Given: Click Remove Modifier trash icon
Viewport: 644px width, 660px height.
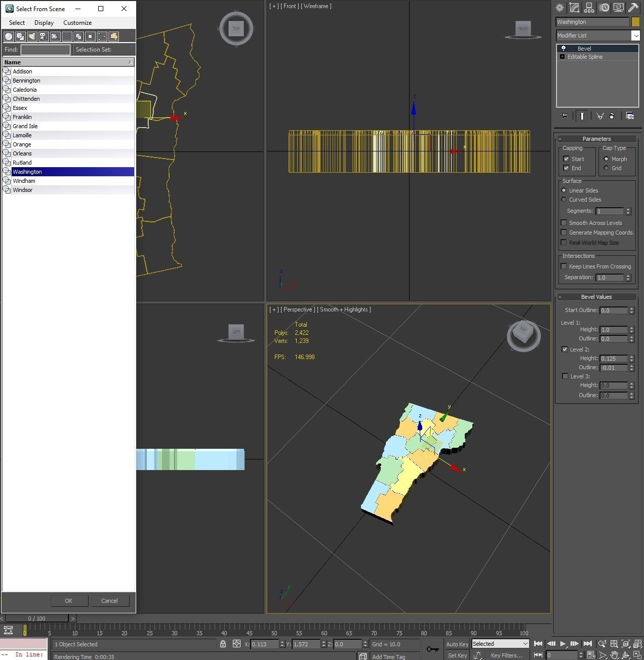Looking at the screenshot, I should click(612, 116).
